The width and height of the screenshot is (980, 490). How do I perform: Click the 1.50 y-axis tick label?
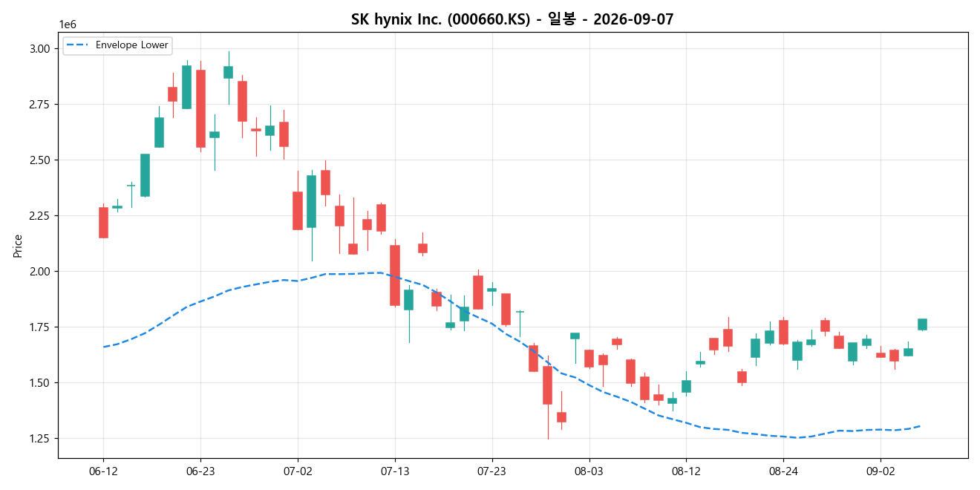click(x=41, y=383)
